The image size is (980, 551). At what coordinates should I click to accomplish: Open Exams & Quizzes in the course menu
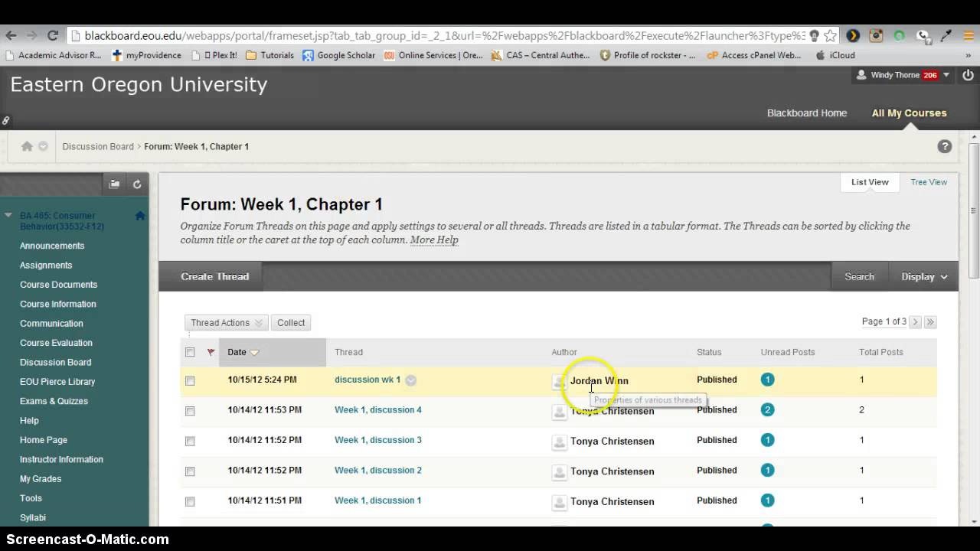tap(54, 401)
